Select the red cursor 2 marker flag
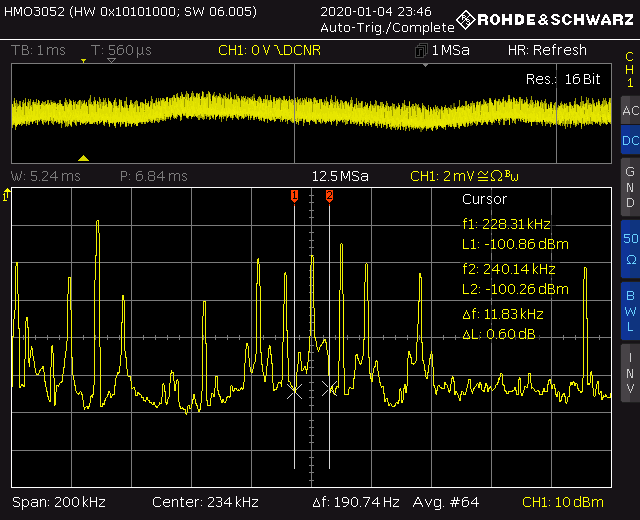Image resolution: width=640 pixels, height=520 pixels. [x=329, y=196]
